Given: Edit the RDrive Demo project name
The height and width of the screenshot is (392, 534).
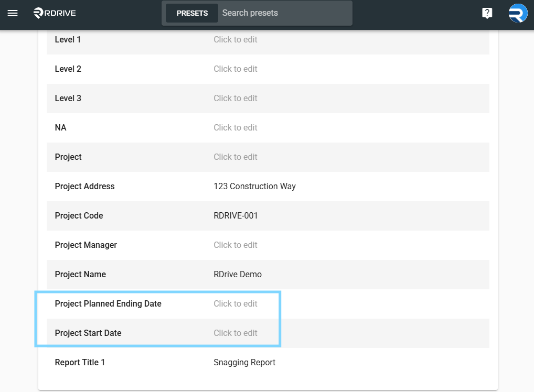Looking at the screenshot, I should pos(238,274).
